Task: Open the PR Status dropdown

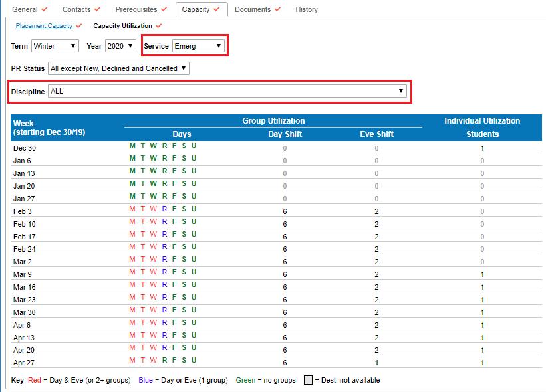Action: pos(118,68)
